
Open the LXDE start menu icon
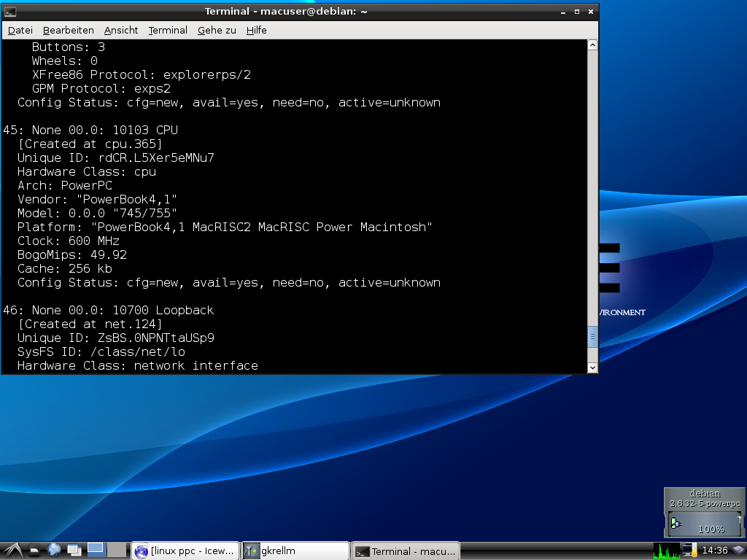(12, 551)
